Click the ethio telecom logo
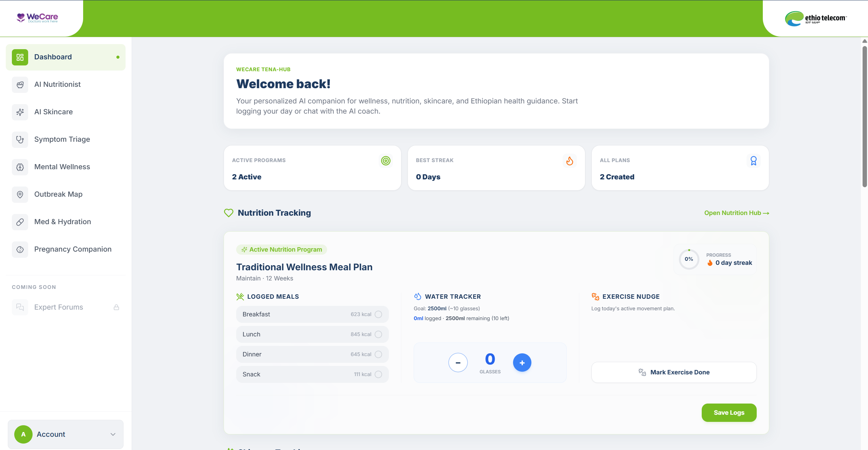 816,19
